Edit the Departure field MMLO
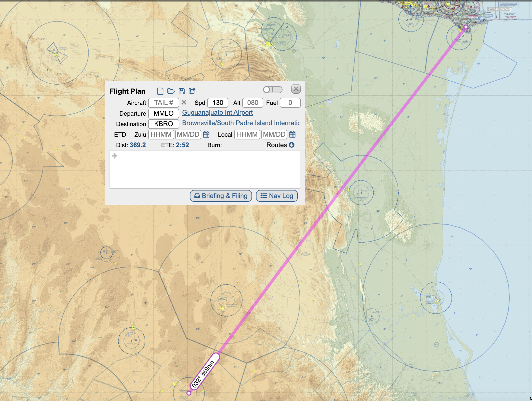532x401 pixels. (x=164, y=113)
